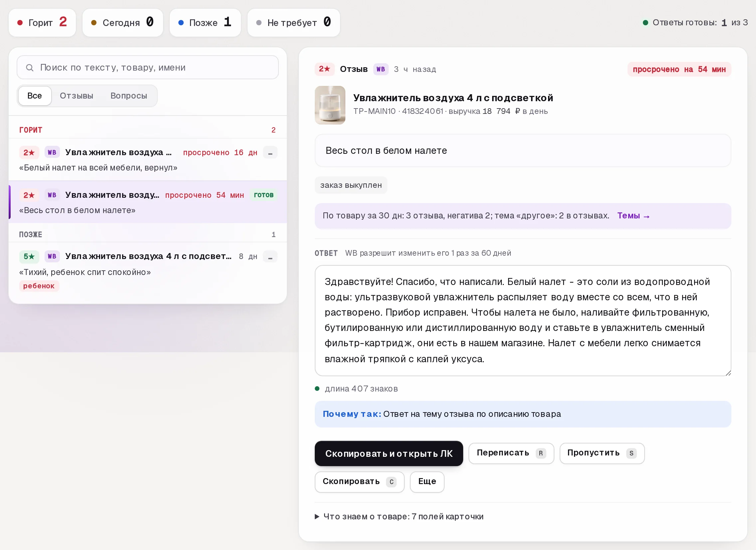
Task: Grab the reply textarea resize handle
Action: click(x=728, y=373)
